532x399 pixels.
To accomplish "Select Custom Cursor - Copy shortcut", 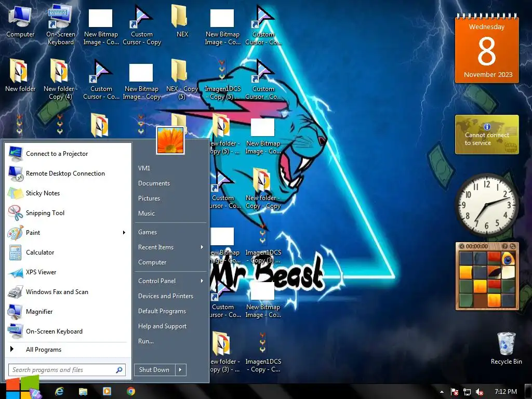I will click(142, 24).
